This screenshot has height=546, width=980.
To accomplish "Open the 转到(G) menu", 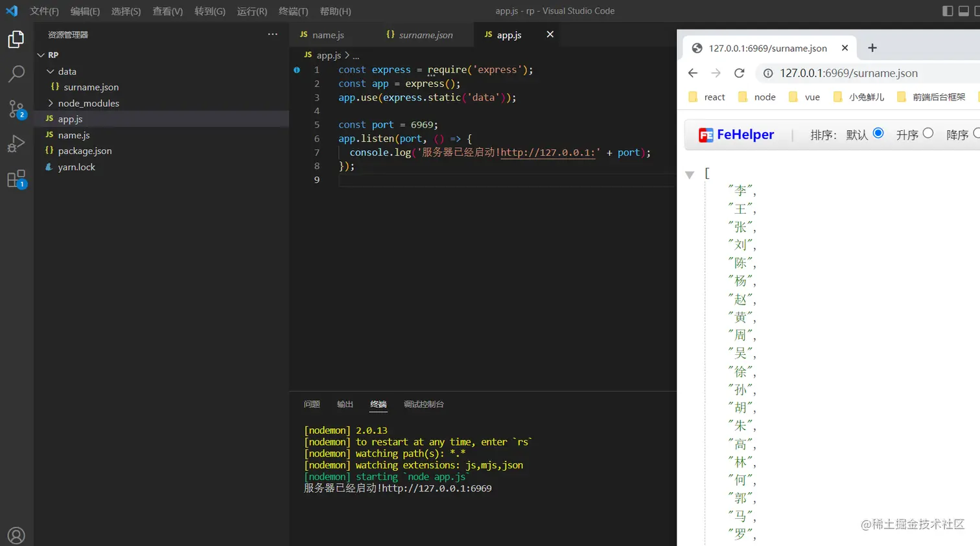I will click(210, 11).
